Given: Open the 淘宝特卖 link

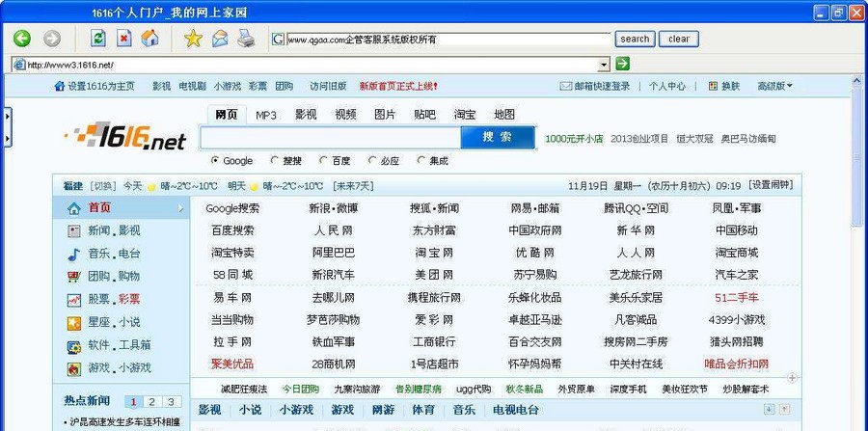Looking at the screenshot, I should 232,253.
